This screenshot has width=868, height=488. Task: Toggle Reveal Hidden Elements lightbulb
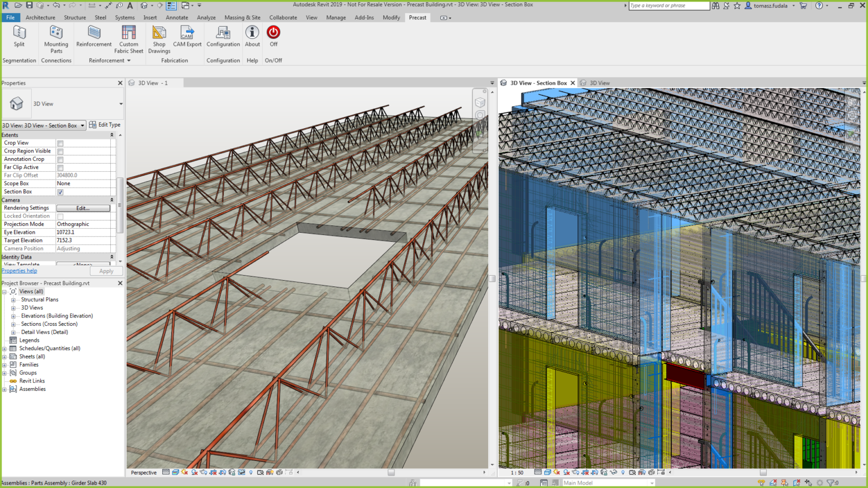(x=251, y=472)
